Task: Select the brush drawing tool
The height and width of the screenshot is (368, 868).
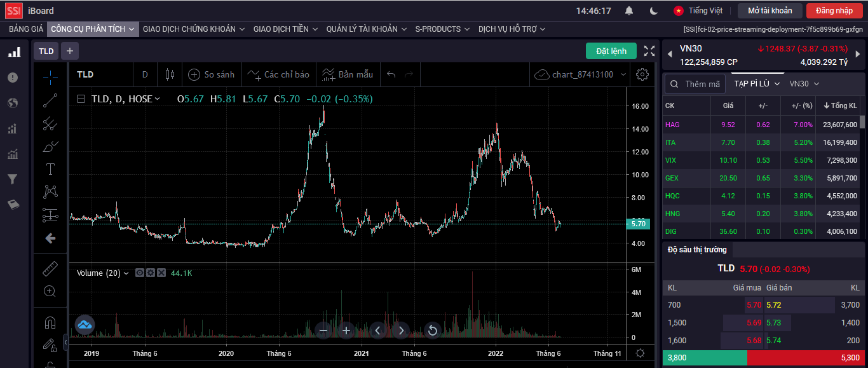Action: tap(50, 146)
